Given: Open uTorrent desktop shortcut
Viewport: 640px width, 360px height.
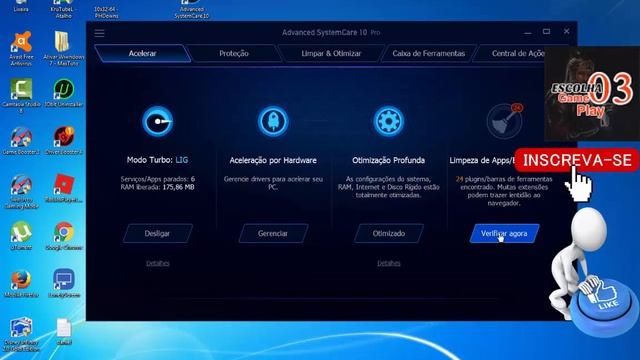Looking at the screenshot, I should (x=21, y=236).
